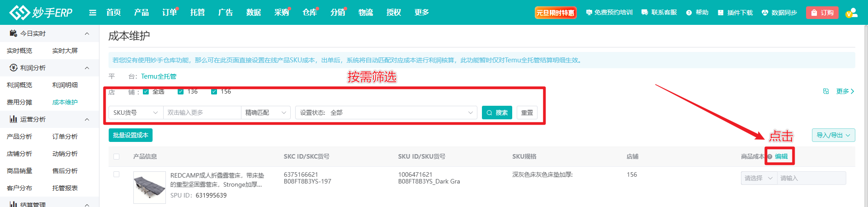
Task: Open the 设置状态 全部 dropdown
Action: pyautogui.click(x=386, y=113)
